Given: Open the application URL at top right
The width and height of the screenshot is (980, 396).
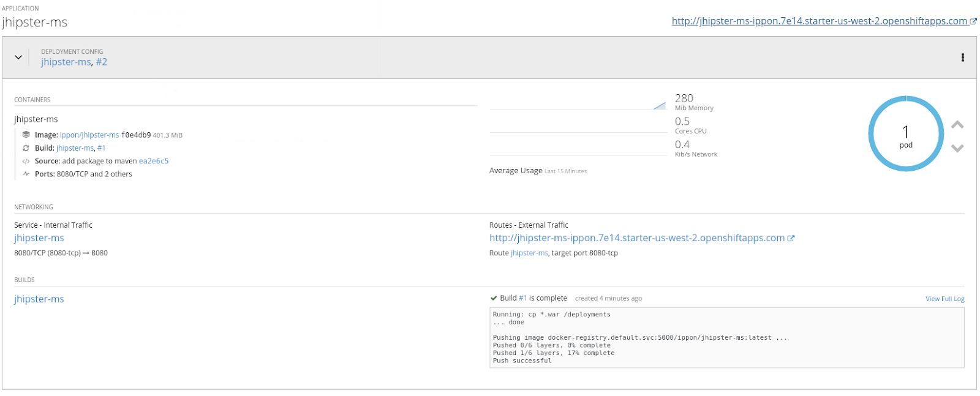Looking at the screenshot, I should [x=819, y=21].
